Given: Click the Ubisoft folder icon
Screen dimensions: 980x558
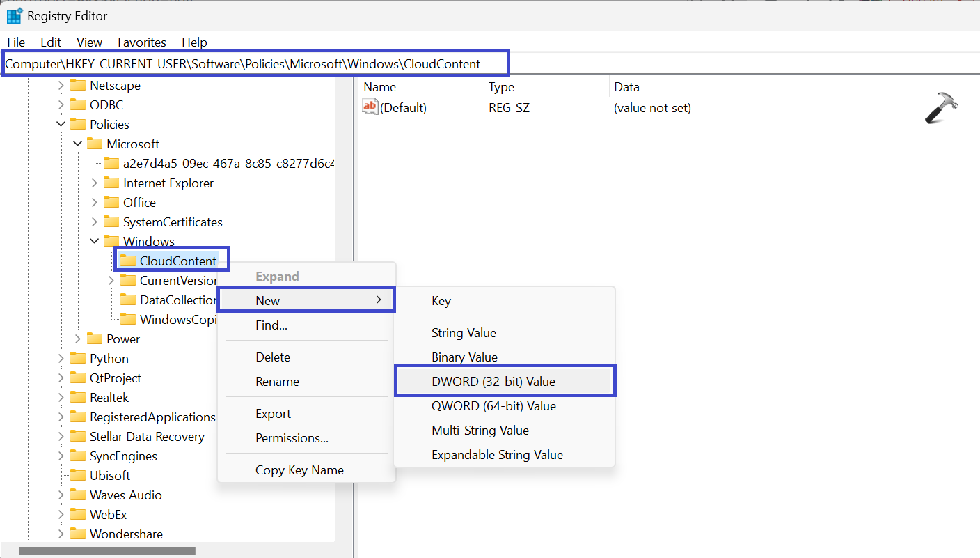Looking at the screenshot, I should click(78, 475).
